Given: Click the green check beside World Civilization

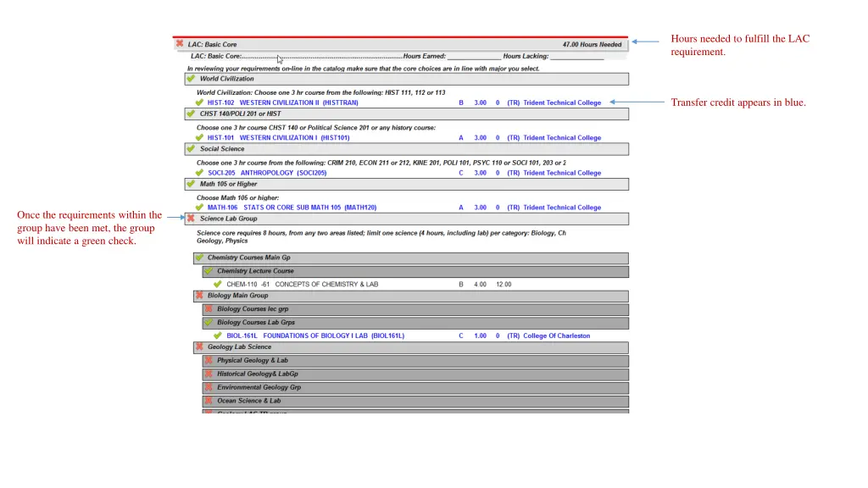Looking at the screenshot, I should point(191,79).
